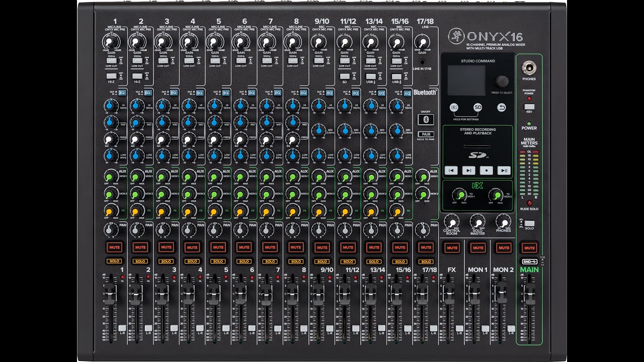Click the Studio Command push-to-select encoder knob

tap(502, 81)
